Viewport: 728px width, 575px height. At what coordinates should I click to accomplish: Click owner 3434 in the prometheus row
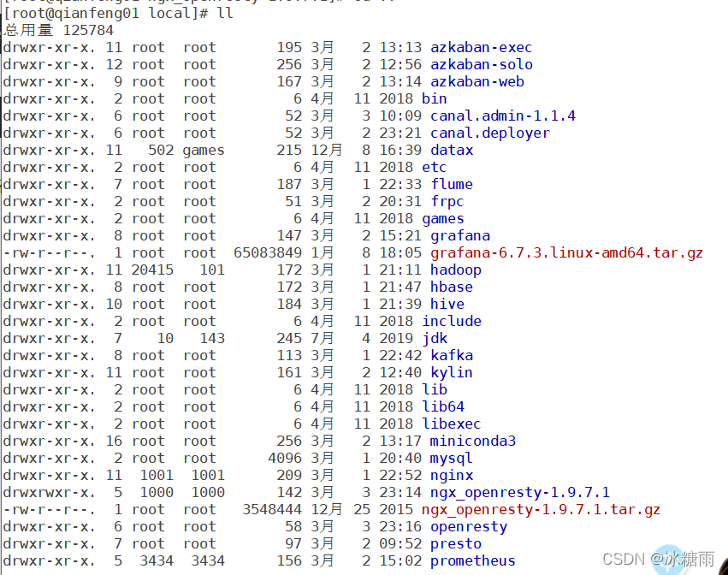[157, 561]
